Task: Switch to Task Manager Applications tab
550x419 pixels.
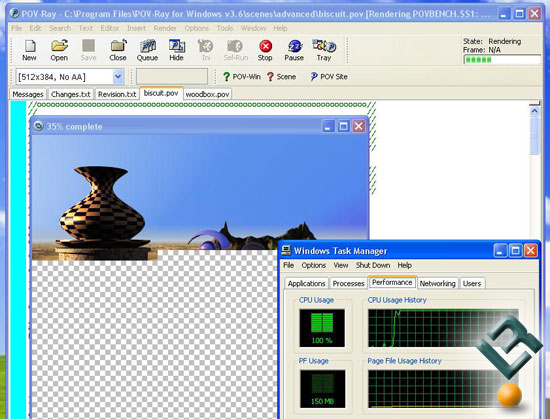Action: coord(306,283)
